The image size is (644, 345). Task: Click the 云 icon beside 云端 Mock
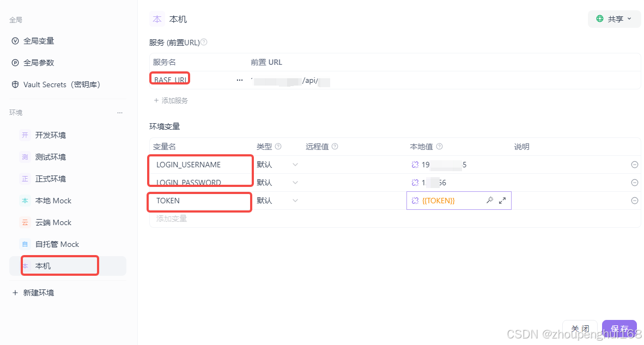[x=25, y=222]
